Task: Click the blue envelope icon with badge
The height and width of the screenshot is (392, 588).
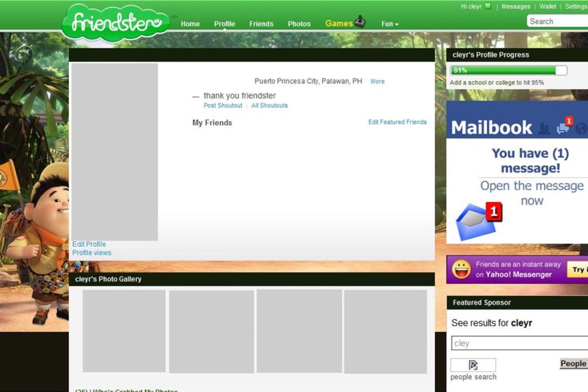Action: (478, 221)
